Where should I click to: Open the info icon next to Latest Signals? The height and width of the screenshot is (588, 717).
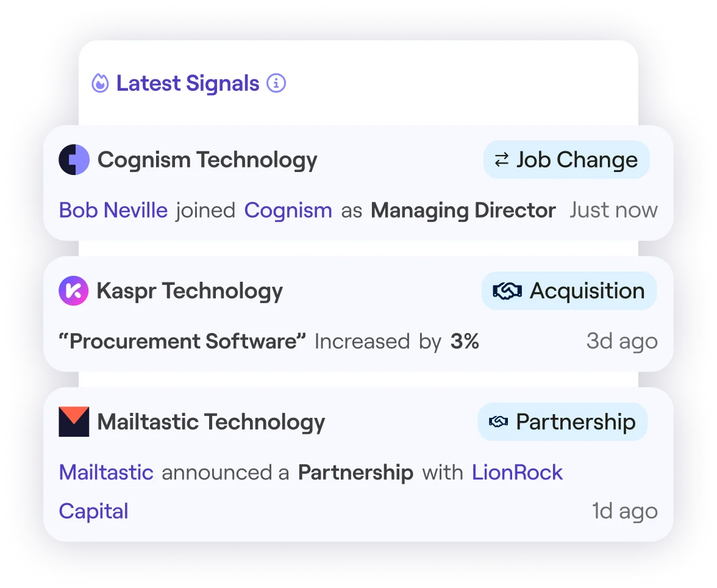276,83
